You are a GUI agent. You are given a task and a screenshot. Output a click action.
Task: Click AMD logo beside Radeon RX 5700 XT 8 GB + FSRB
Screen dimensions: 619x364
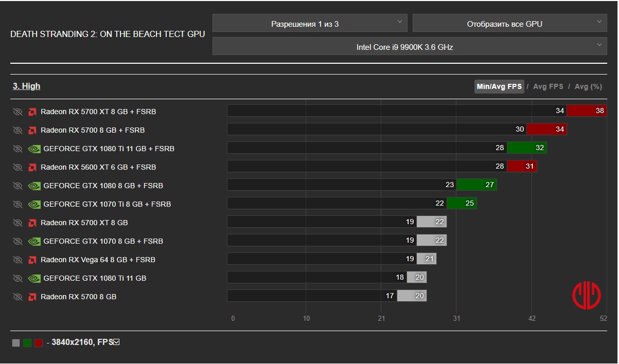(32, 112)
